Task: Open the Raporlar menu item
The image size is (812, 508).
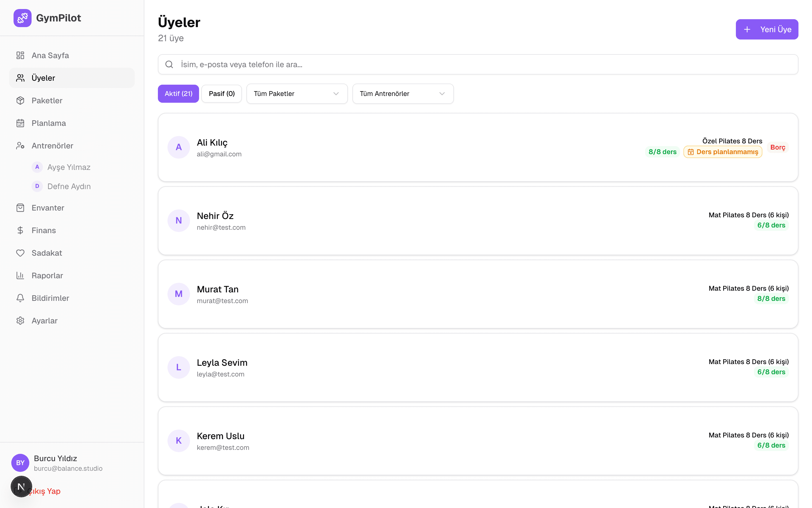Action: (x=72, y=275)
